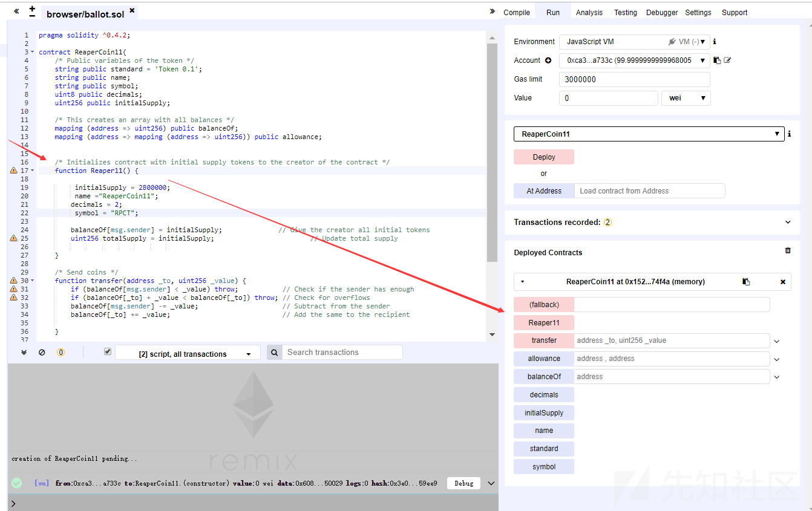
Task: Switch to the Run tab
Action: (x=553, y=12)
